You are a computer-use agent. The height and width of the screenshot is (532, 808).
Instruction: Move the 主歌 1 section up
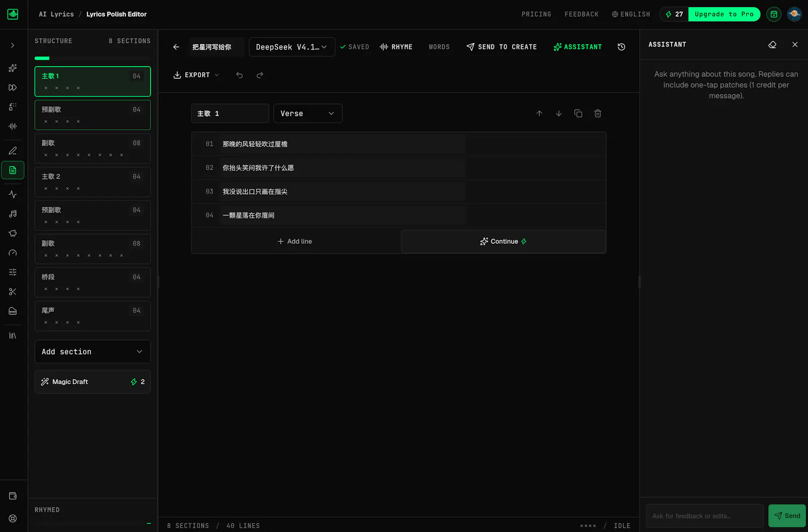pyautogui.click(x=539, y=114)
